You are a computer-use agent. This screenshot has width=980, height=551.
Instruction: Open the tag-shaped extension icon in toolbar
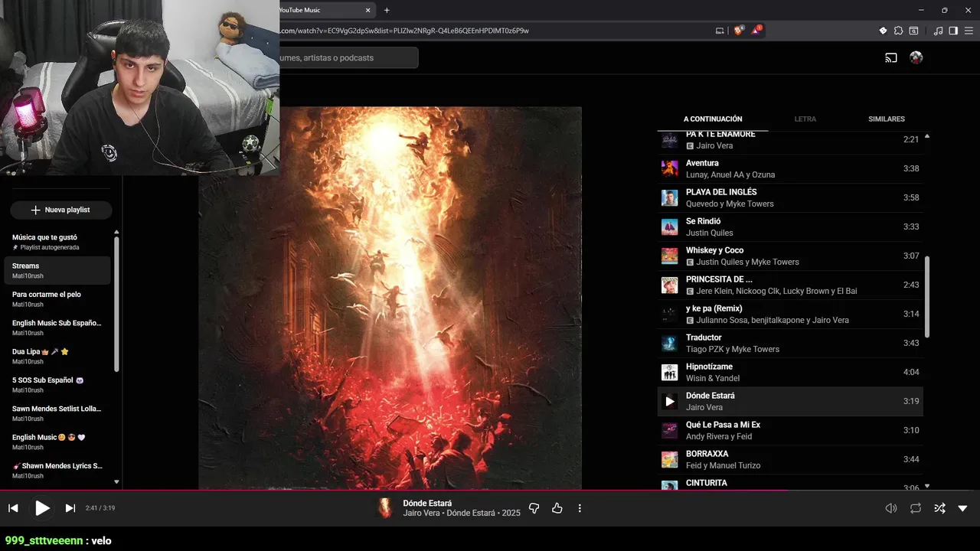(x=883, y=31)
